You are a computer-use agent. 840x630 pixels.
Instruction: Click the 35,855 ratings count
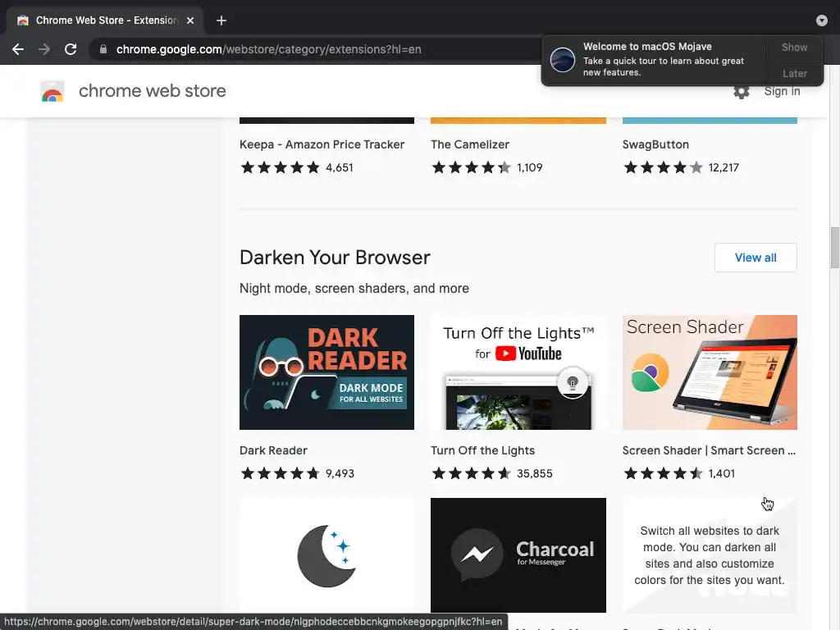pyautogui.click(x=535, y=473)
